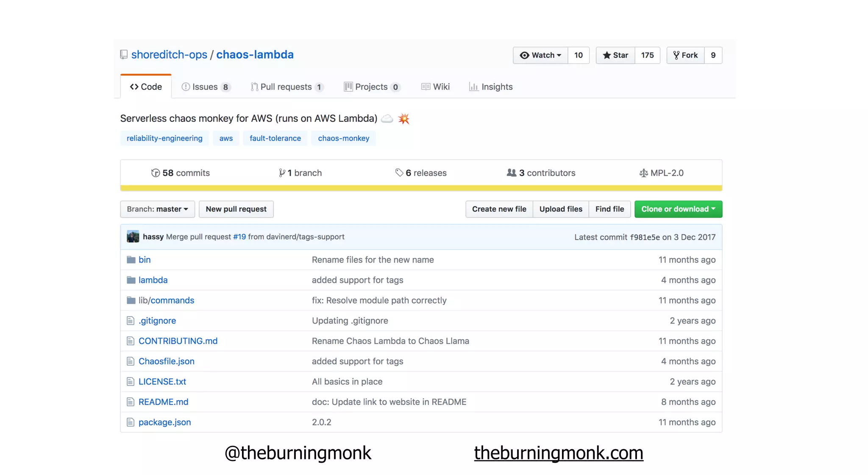
Task: Click the file icon next to Chaosfile.json
Action: tap(131, 361)
